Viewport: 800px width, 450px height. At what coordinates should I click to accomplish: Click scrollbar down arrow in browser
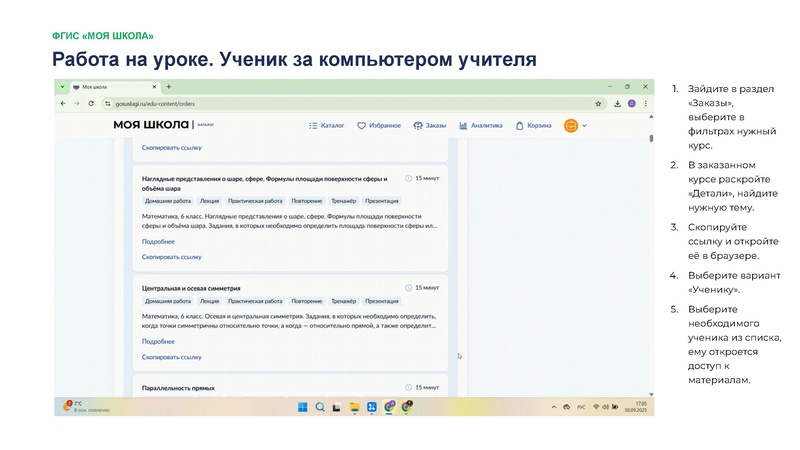click(651, 394)
